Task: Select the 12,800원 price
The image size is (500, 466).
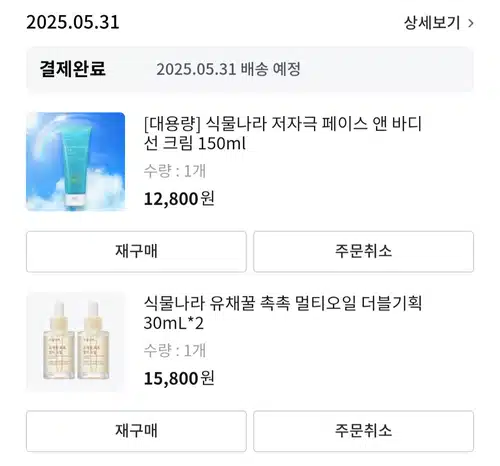Action: (x=179, y=199)
